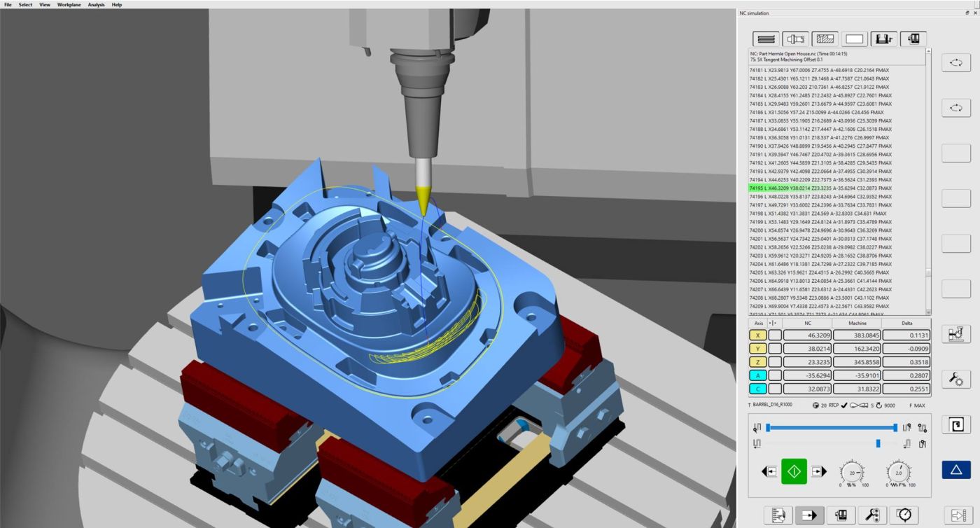This screenshot has width=980, height=528.
Task: Click the blank stock view icon
Action: tap(854, 39)
